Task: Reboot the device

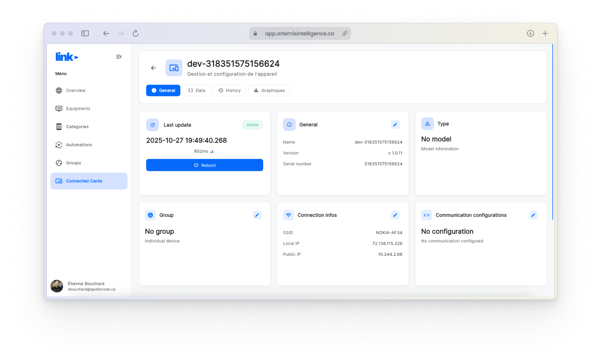Action: point(204,165)
